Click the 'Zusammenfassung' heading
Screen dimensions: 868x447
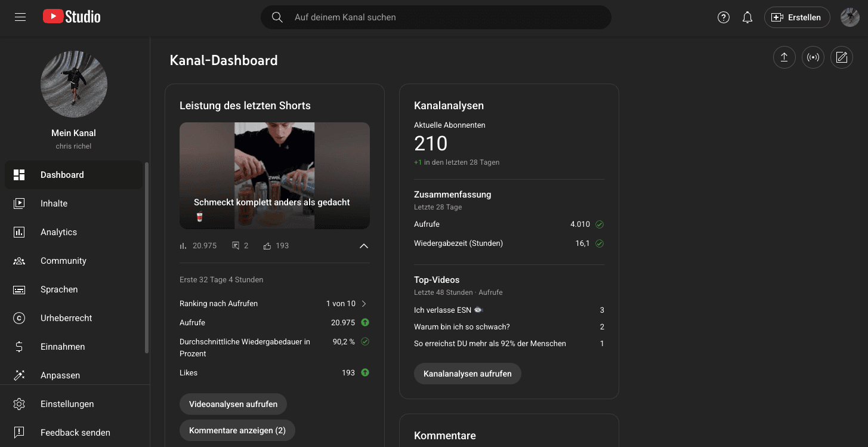pos(453,195)
